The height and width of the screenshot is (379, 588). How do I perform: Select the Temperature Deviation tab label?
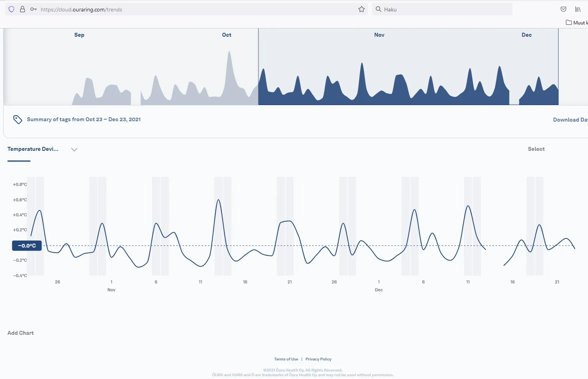(33, 149)
